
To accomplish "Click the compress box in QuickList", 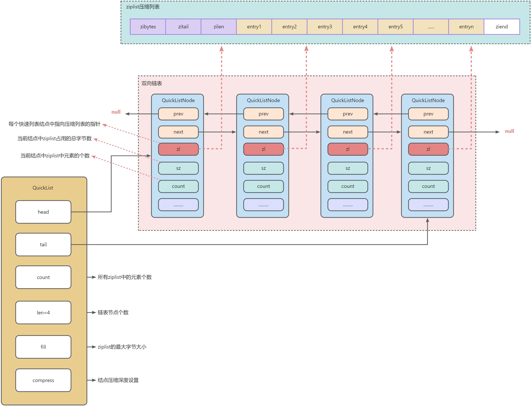I will [x=43, y=380].
